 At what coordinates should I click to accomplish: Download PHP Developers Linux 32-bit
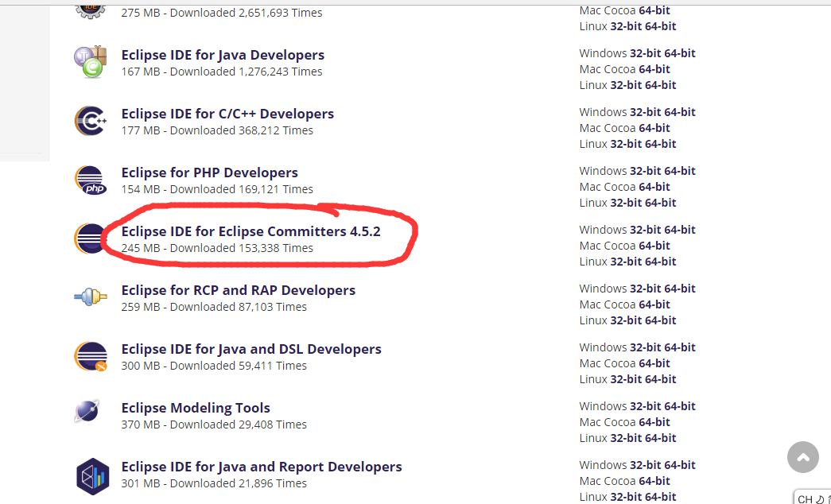pyautogui.click(x=625, y=203)
